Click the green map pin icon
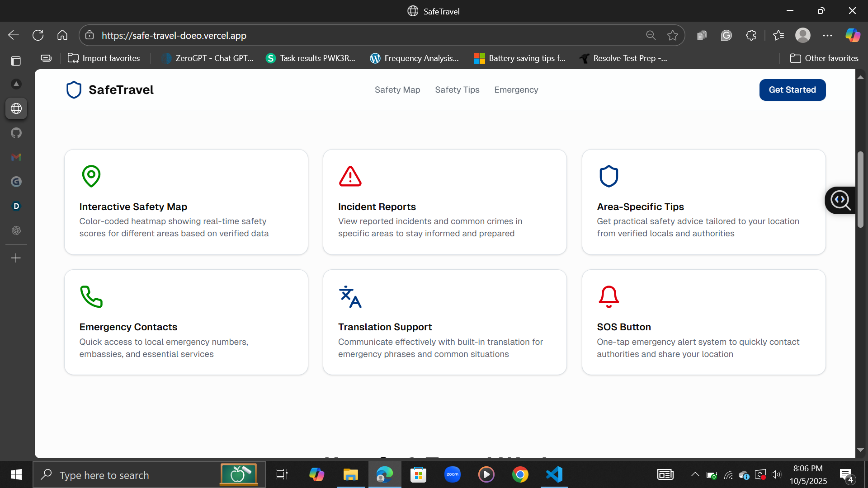The height and width of the screenshot is (488, 868). click(91, 176)
